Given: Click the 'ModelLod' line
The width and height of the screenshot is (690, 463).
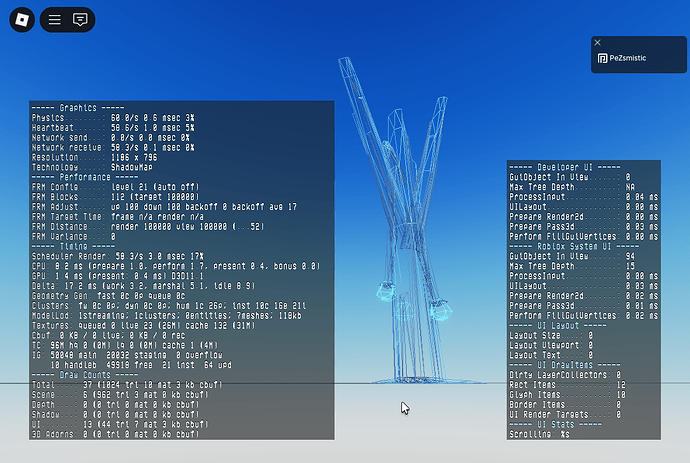Looking at the screenshot, I should click(x=166, y=316).
